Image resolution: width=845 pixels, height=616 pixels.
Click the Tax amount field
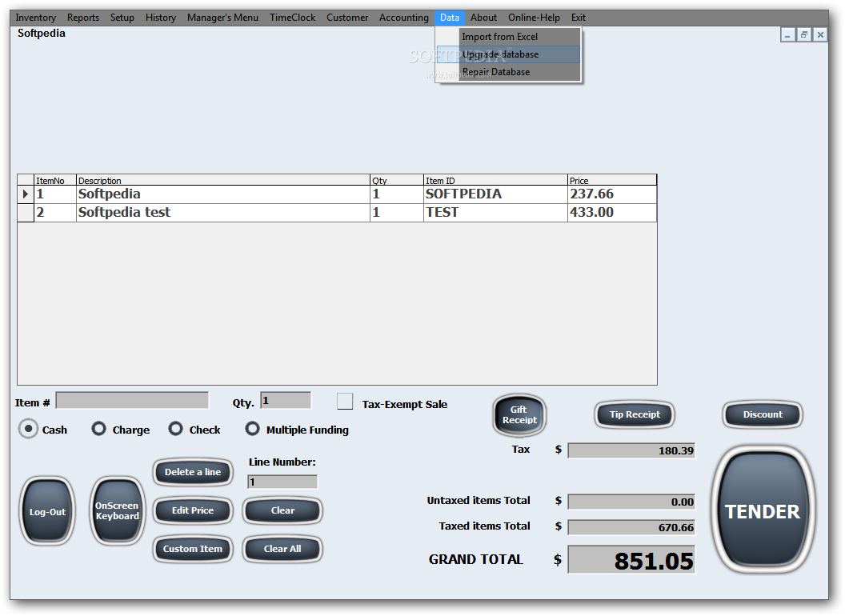(x=631, y=450)
